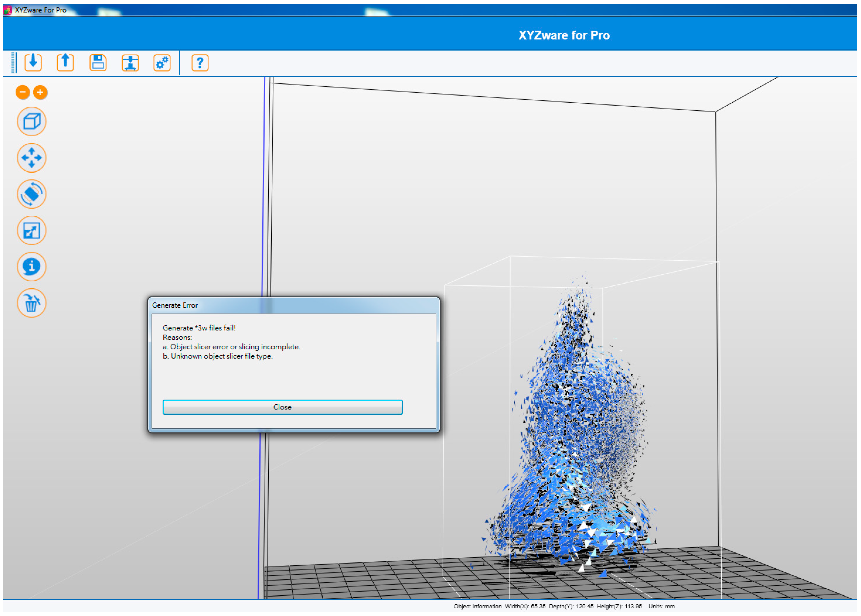Click the Export file toolbar icon
Image resolution: width=861 pixels, height=616 pixels.
pyautogui.click(x=65, y=62)
